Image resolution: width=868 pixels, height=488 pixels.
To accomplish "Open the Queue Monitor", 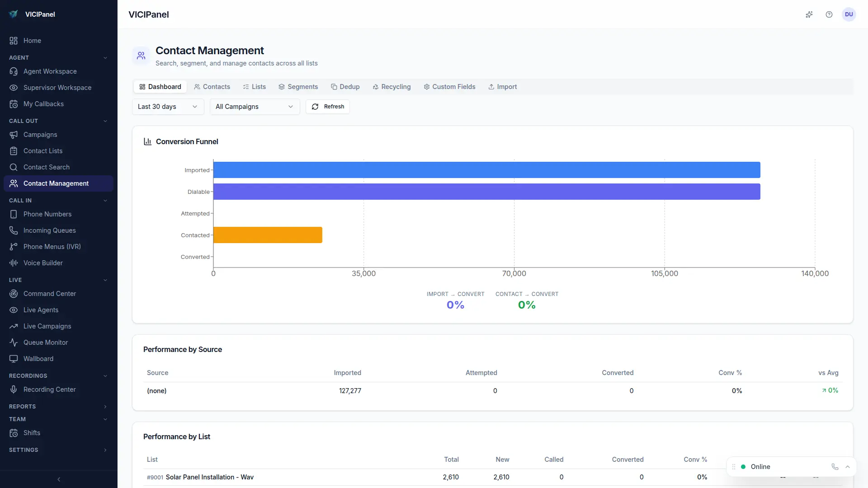I will point(45,342).
